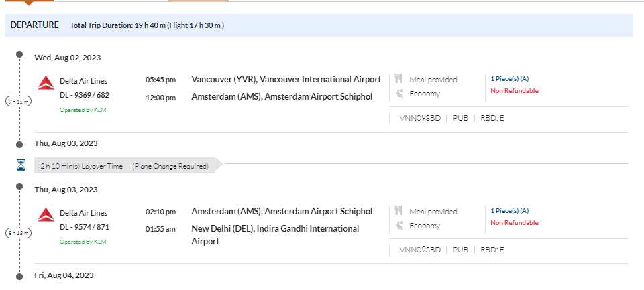Click the timeline dot at Wed, Aug 02, 2023
The width and height of the screenshot is (644, 290).
coord(19,54)
